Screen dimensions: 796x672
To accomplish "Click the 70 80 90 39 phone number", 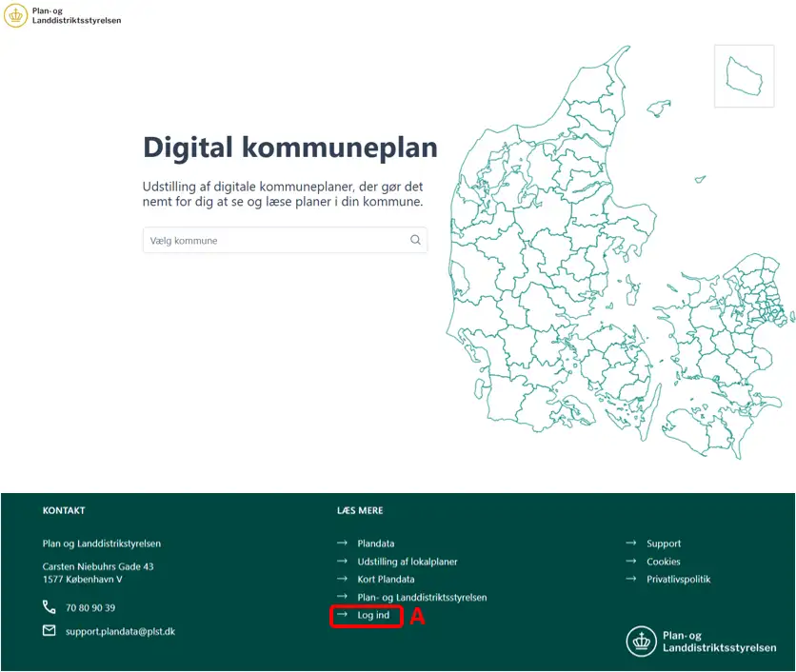I will [x=90, y=607].
